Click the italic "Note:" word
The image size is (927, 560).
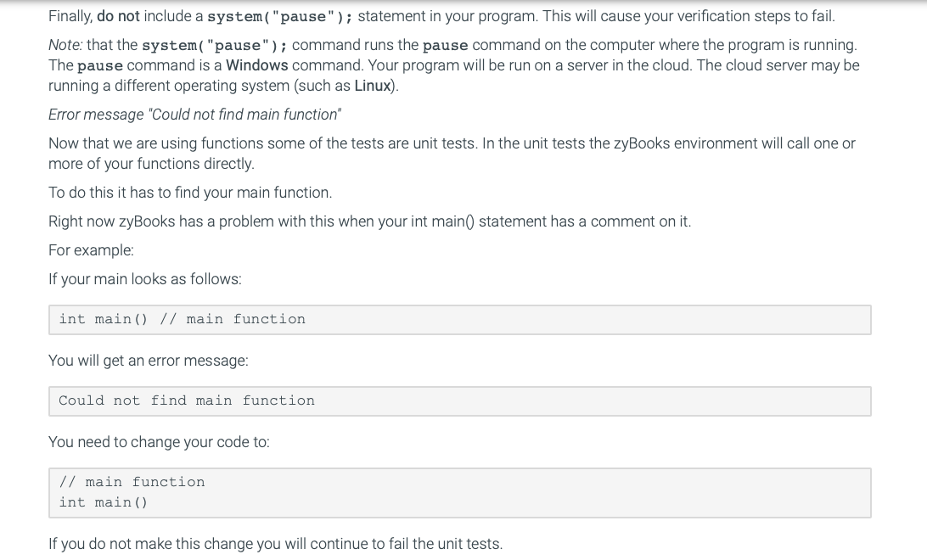pyautogui.click(x=65, y=45)
